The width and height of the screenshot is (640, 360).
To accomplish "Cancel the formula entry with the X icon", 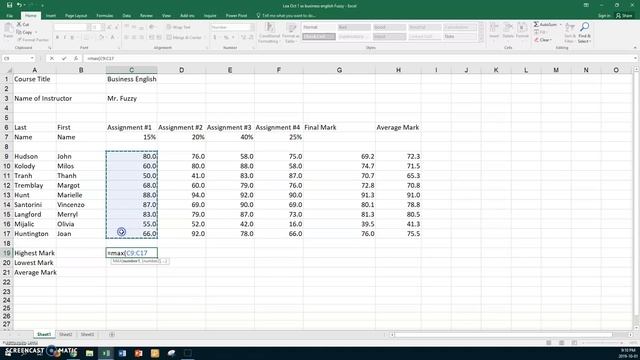I will (52, 58).
